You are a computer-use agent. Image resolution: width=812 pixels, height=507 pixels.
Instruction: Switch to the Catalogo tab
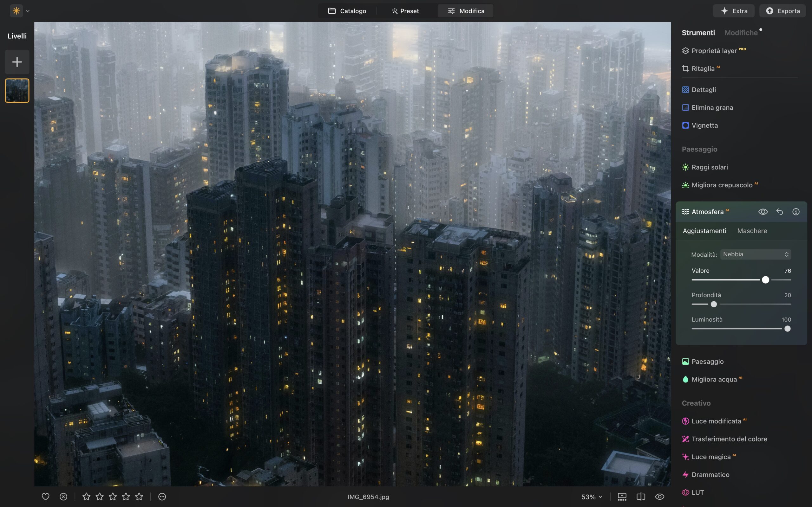pos(347,11)
